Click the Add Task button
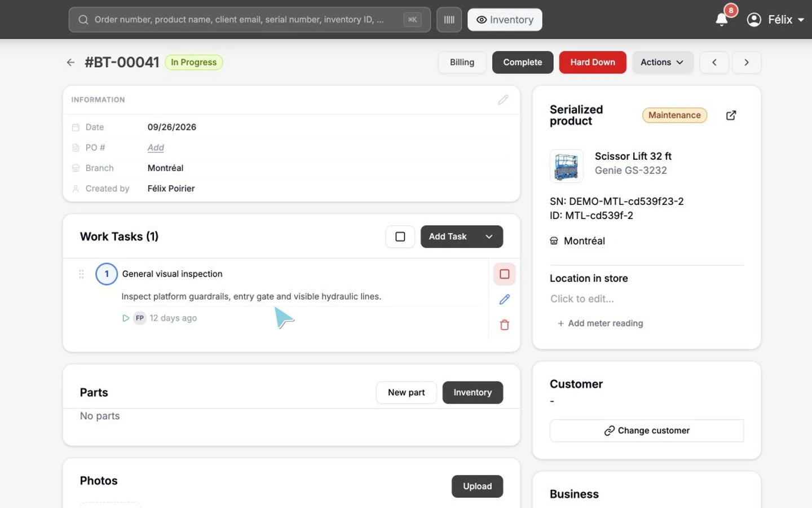This screenshot has width=812, height=508. coord(448,237)
